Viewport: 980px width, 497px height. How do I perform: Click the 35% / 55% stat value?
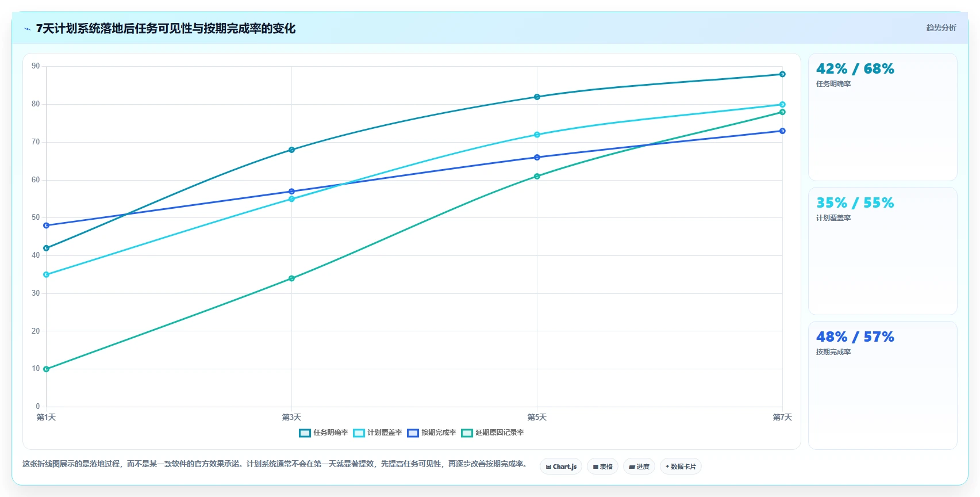[x=855, y=203]
